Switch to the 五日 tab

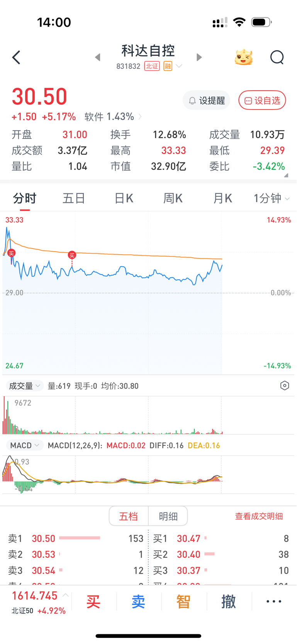pos(74,198)
